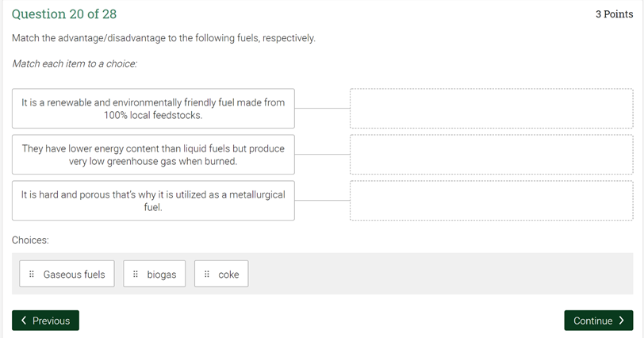The width and height of the screenshot is (644, 338).
Task: Click the second empty answer drop box
Action: [491, 155]
